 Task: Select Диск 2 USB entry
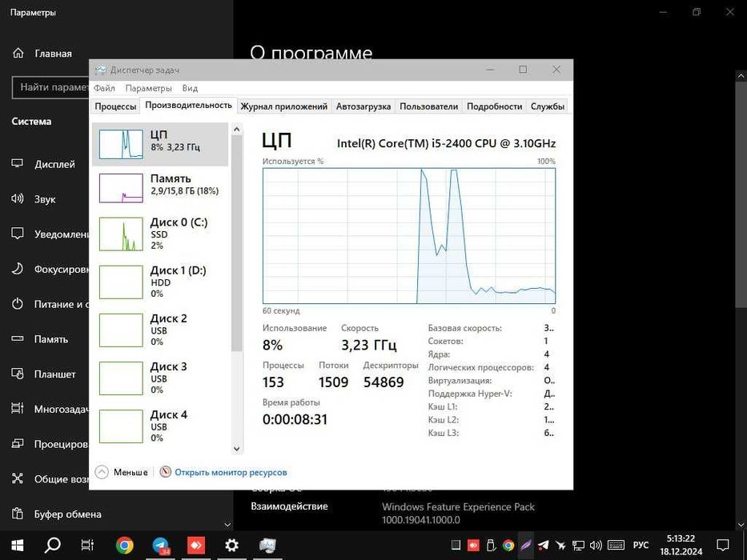click(159, 330)
